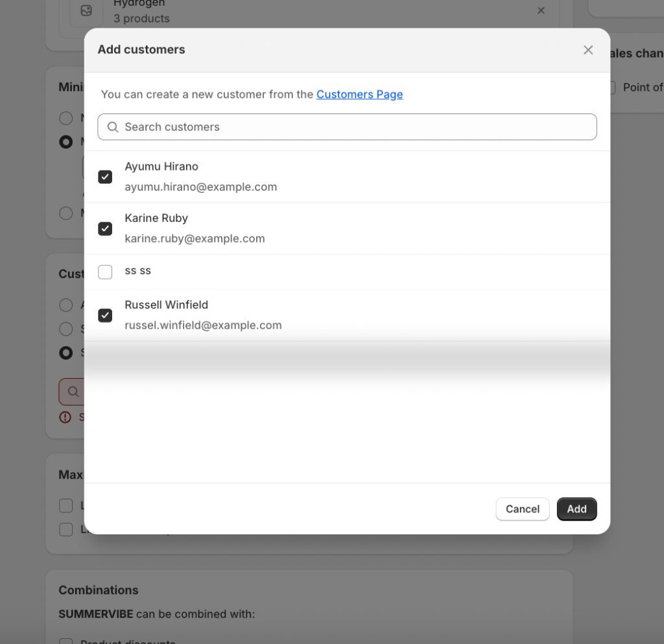
Task: Check the Product discounts combination checkbox
Action: click(x=65, y=641)
